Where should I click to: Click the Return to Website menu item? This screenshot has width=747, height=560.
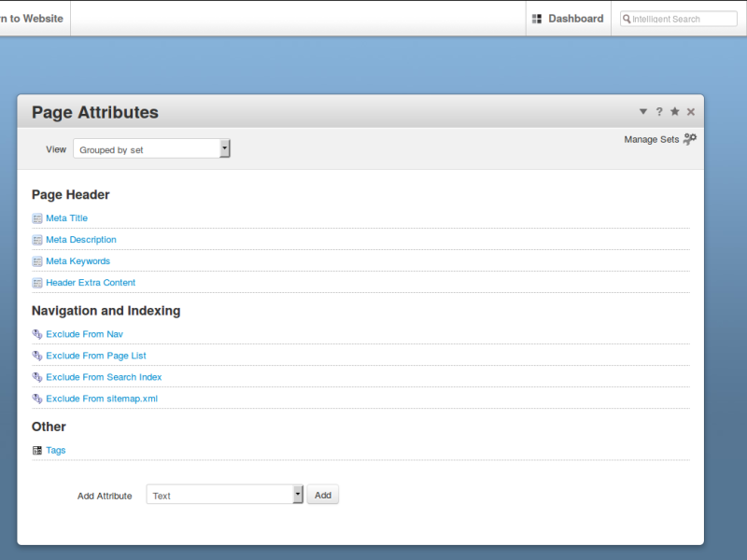[x=35, y=19]
